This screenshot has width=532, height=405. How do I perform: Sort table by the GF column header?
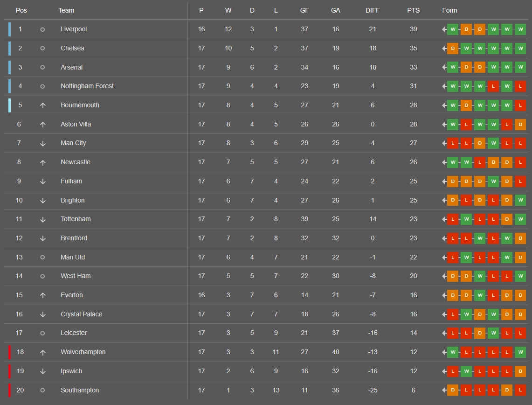point(304,11)
